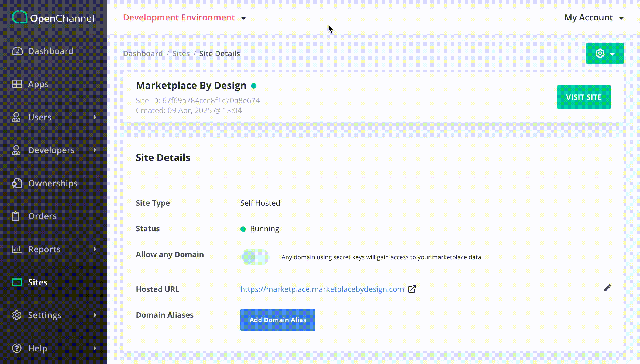Click the OpenChannel logo
The width and height of the screenshot is (640, 364).
tap(53, 17)
